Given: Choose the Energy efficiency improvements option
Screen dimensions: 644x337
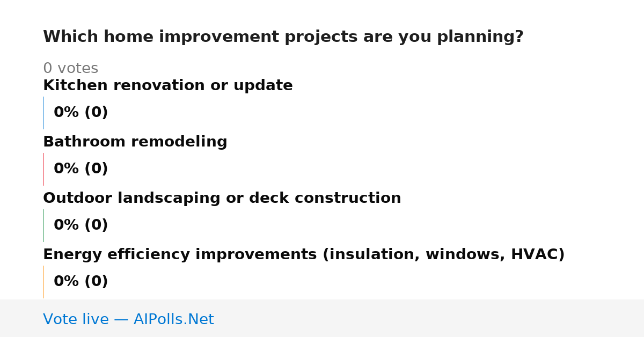Looking at the screenshot, I should tap(304, 254).
